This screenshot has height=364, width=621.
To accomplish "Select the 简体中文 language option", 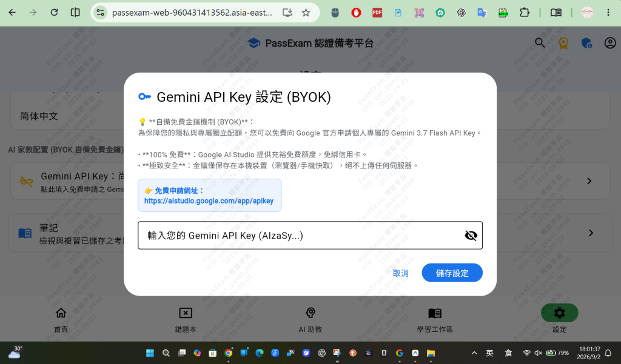I will pos(39,116).
